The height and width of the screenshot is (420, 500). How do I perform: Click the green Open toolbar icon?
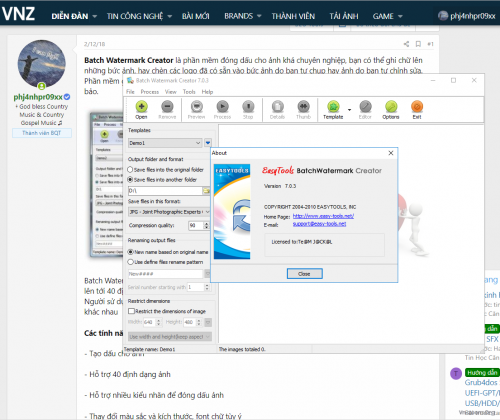141,107
